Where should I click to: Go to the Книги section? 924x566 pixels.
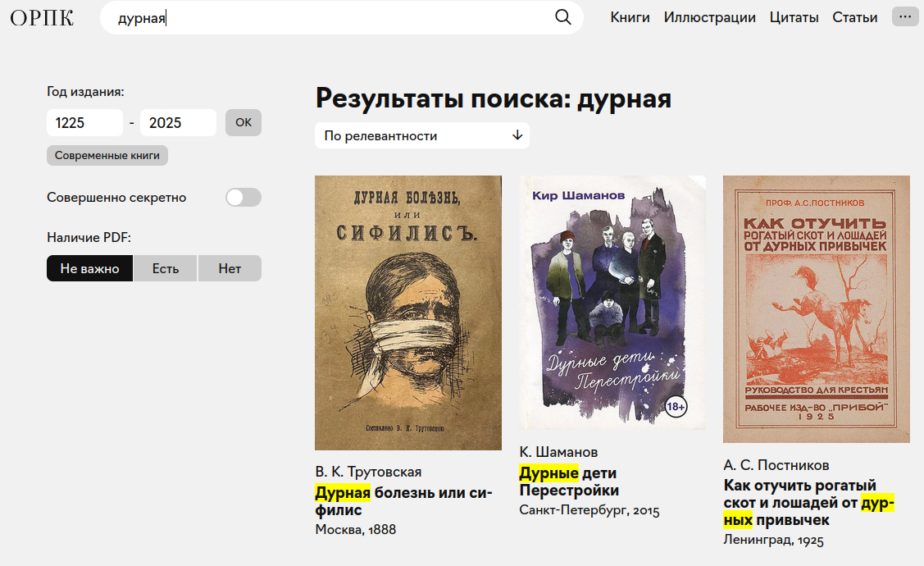pyautogui.click(x=630, y=17)
